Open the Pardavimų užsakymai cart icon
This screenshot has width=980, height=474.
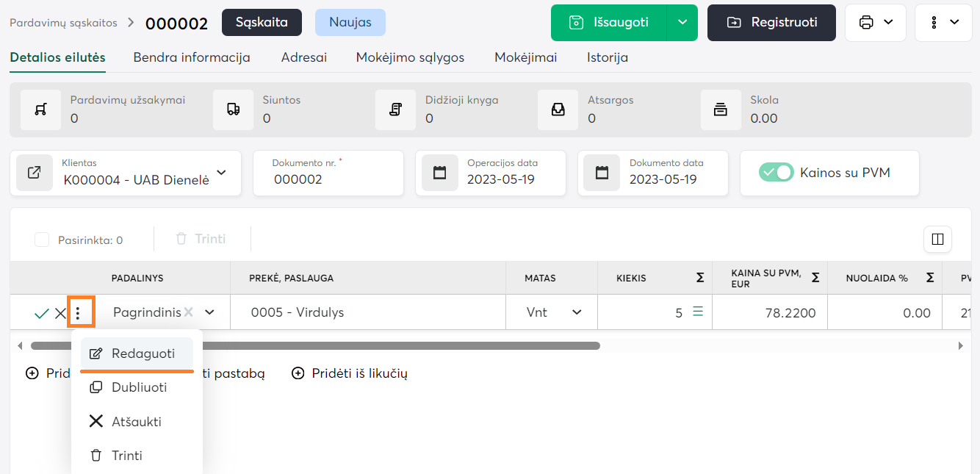point(41,109)
